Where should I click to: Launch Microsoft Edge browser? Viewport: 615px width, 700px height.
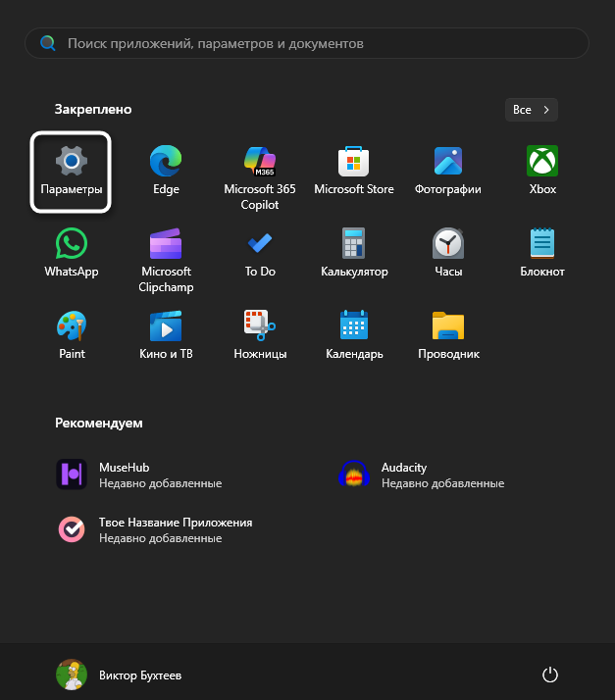pos(166,172)
